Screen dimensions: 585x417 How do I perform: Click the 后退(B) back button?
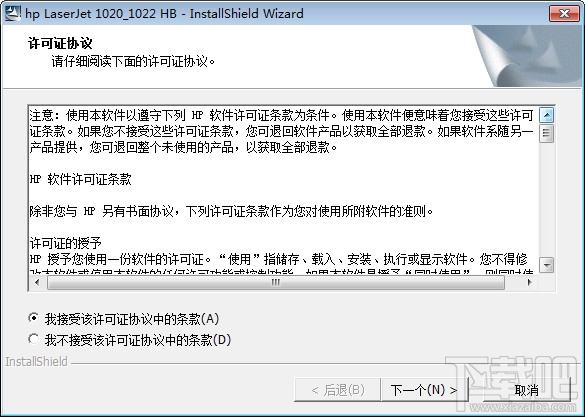coord(337,390)
